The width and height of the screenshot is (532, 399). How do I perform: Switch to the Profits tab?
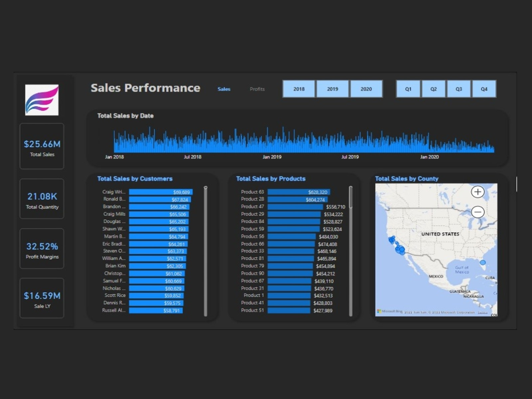(x=257, y=89)
